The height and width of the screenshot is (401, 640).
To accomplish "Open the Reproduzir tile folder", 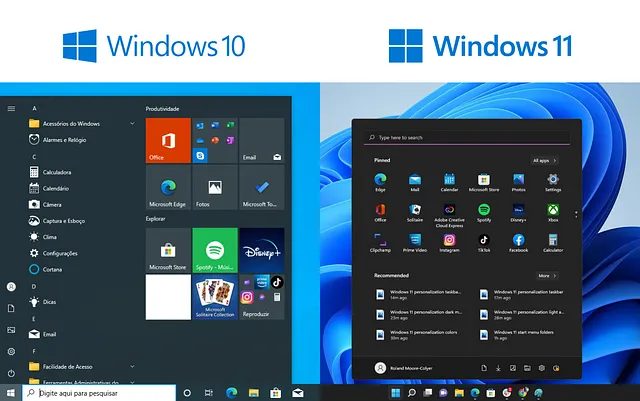I will click(x=262, y=297).
